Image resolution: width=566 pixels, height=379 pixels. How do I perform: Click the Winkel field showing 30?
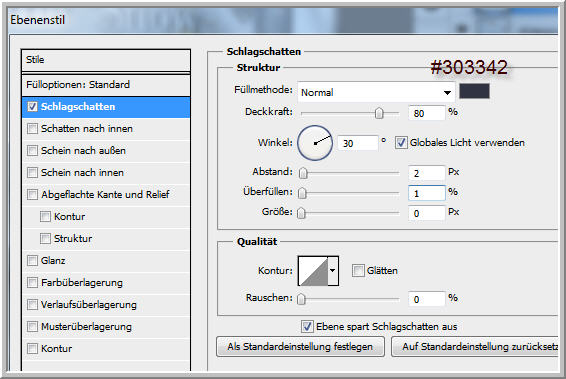(358, 143)
